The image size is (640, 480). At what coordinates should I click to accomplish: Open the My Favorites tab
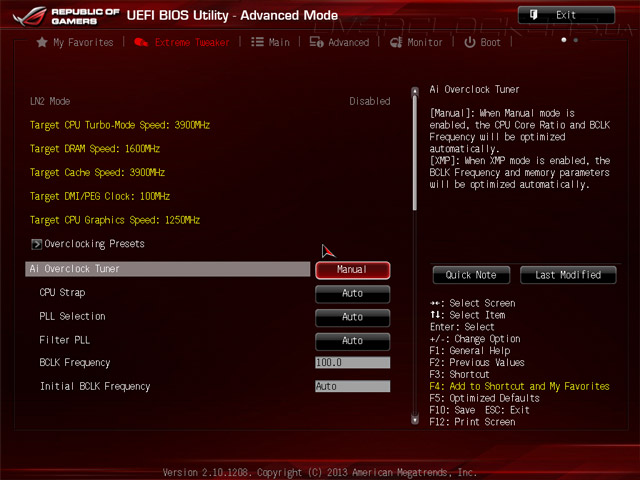(75, 42)
